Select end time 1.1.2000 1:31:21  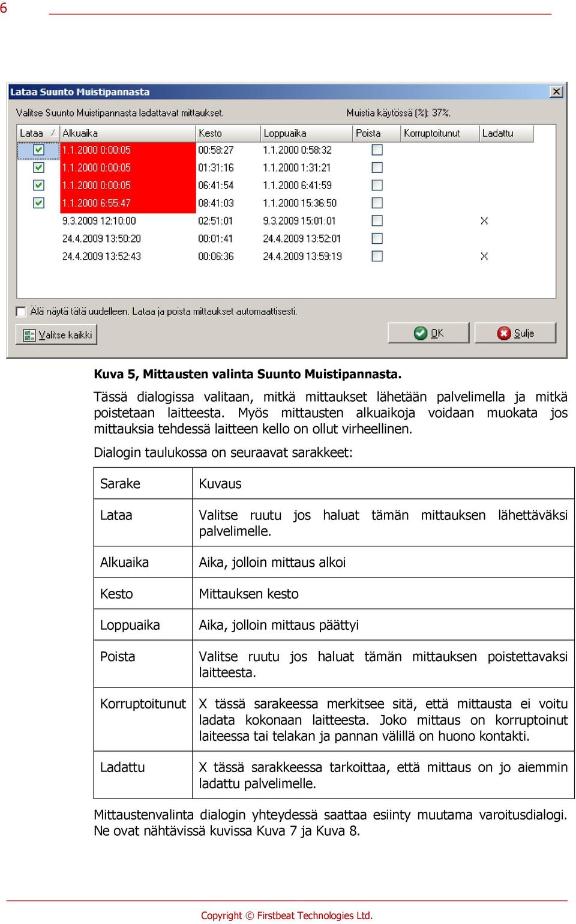click(297, 168)
